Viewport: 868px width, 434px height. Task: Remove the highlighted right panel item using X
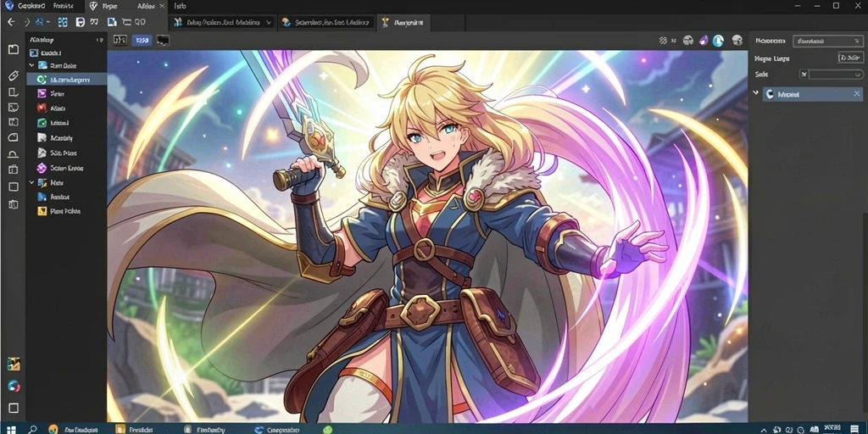857,94
